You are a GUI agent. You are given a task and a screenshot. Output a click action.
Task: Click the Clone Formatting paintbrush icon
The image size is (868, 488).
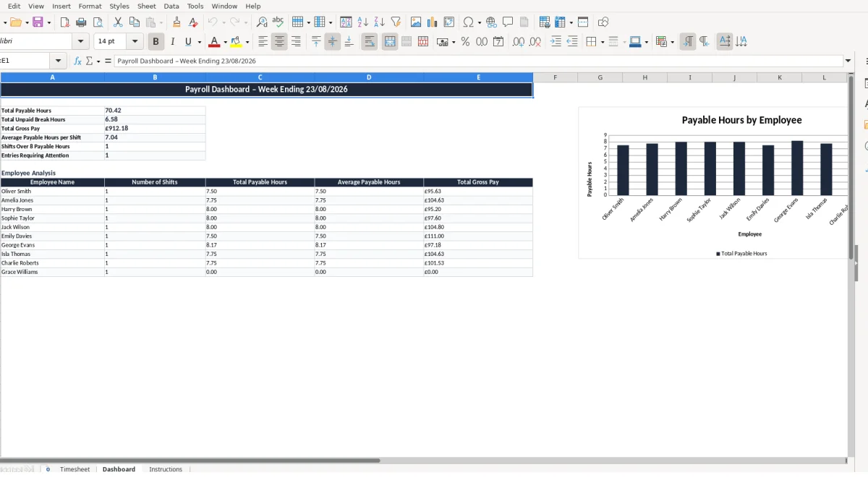176,22
